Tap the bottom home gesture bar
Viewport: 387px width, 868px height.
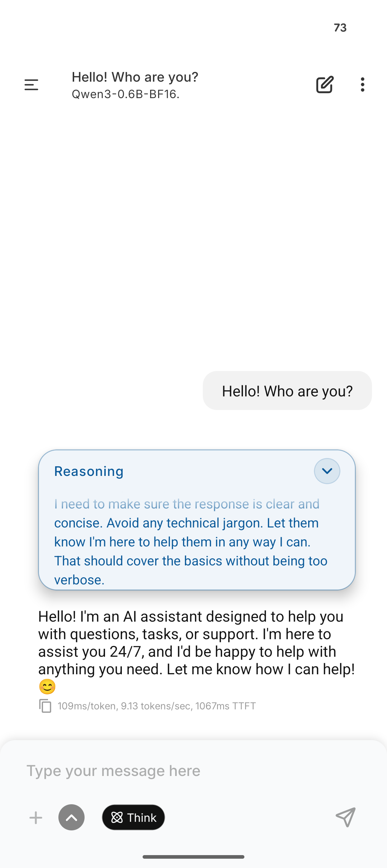[x=193, y=857]
